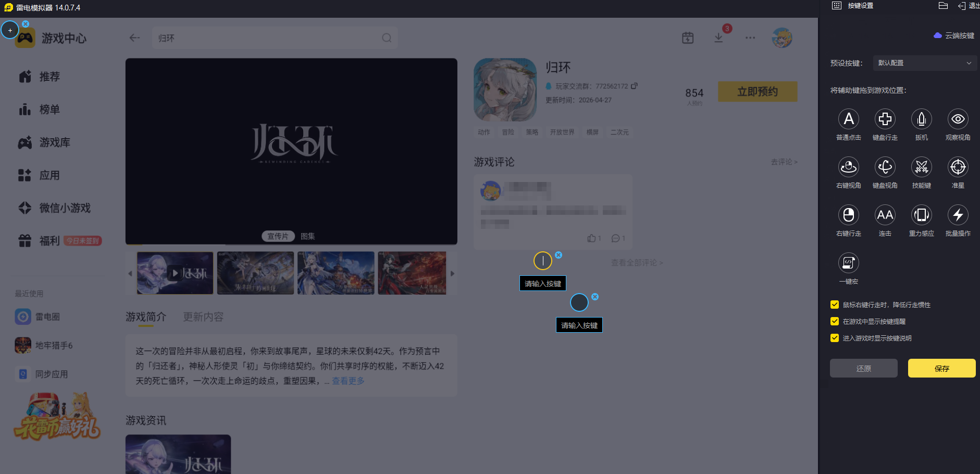Click the 动作 genre tag
The image size is (980, 474).
(484, 132)
